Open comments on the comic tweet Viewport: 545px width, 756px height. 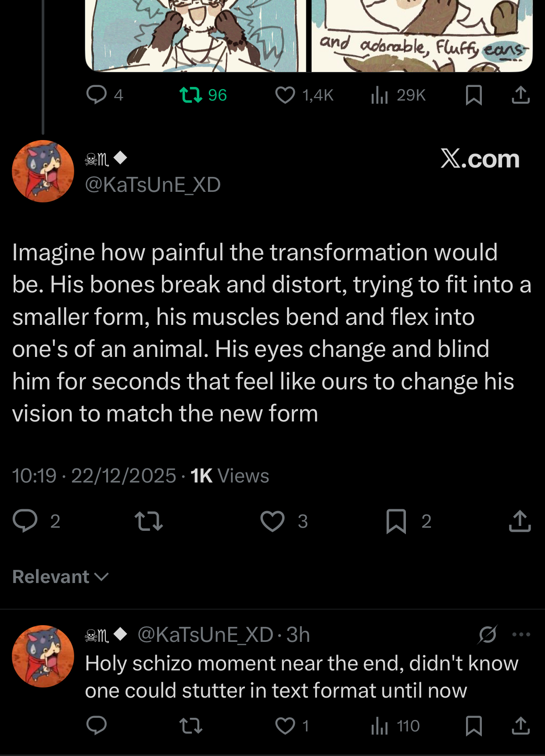97,95
